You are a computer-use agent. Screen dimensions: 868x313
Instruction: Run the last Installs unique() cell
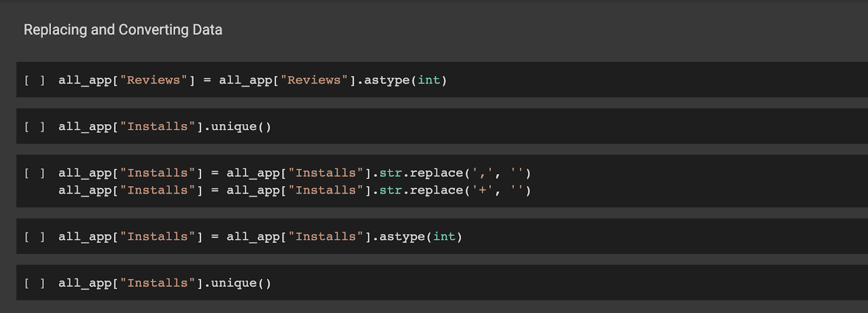click(34, 283)
